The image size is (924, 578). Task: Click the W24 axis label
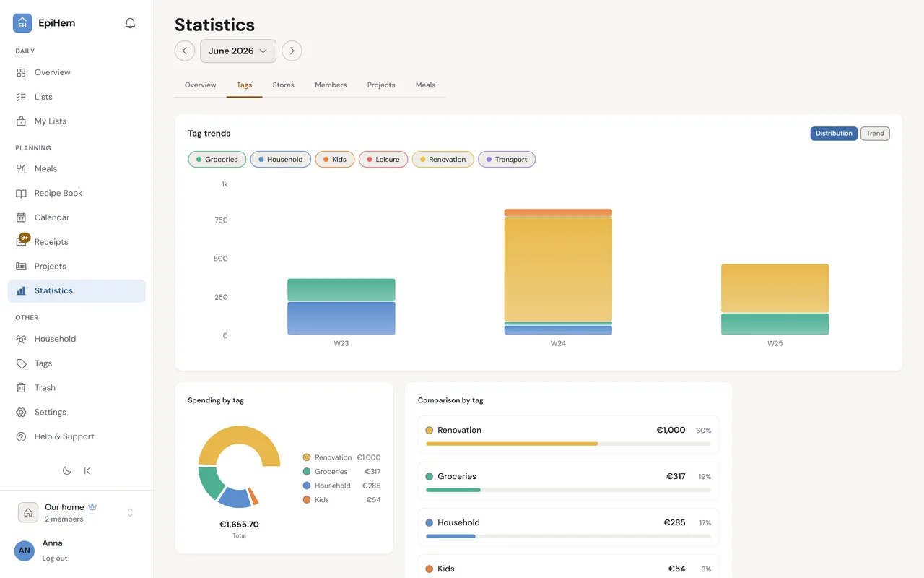[558, 343]
